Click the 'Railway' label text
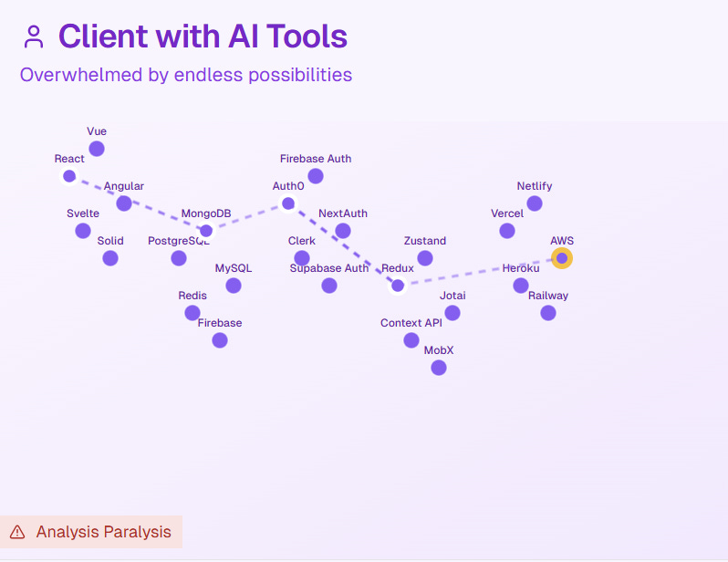This screenshot has width=728, height=562. pyautogui.click(x=548, y=296)
